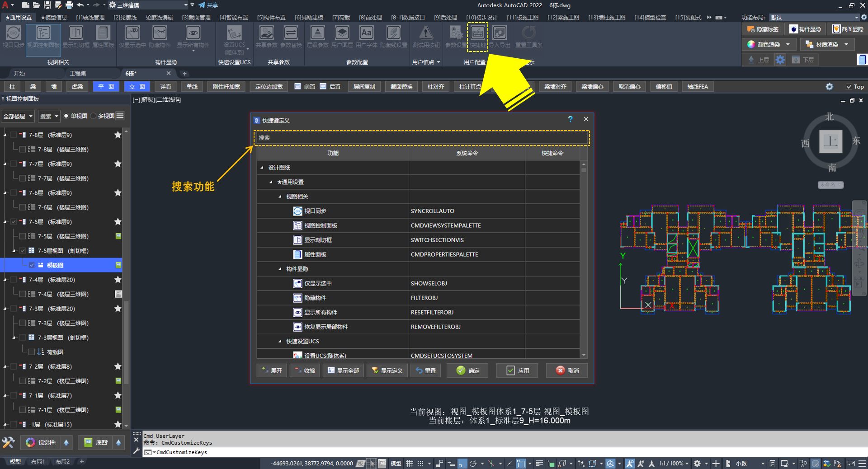868x469 pixels.
Task: Switch to the [7]荷载 ribbon tab
Action: point(341,17)
